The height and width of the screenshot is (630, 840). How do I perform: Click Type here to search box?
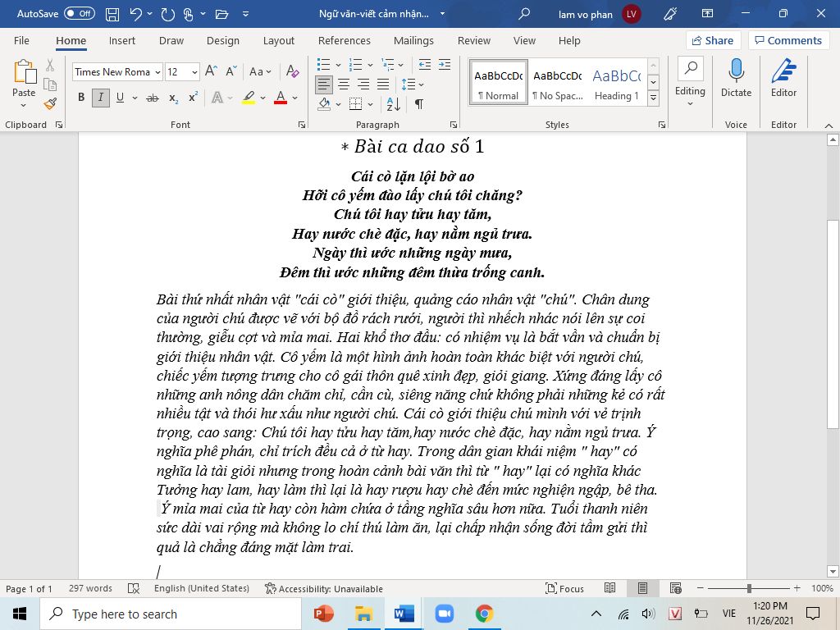point(171,614)
